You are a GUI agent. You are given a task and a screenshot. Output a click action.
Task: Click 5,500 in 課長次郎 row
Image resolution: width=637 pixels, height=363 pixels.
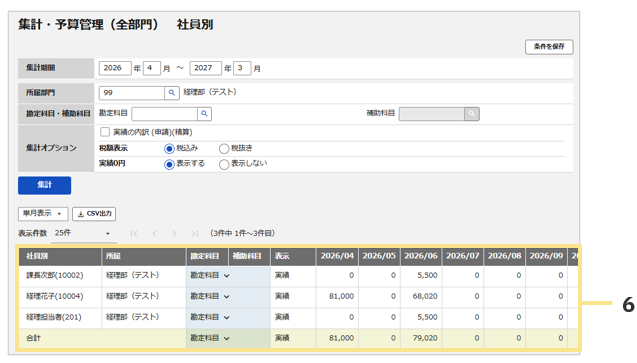[427, 275]
